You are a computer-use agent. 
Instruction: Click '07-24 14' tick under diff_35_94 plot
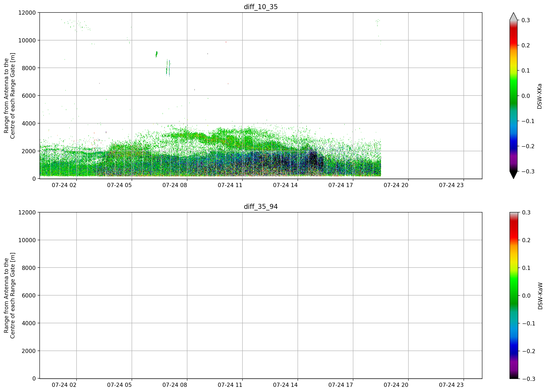pos(285,385)
